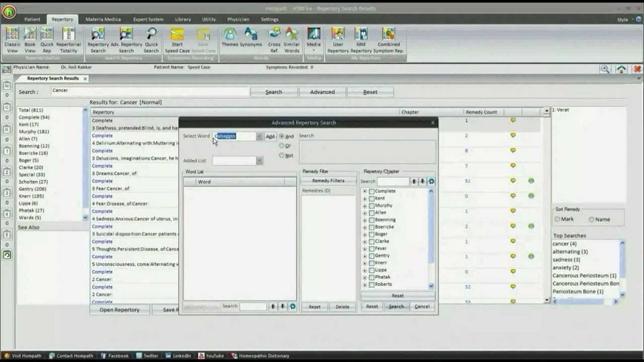The image size is (644, 362).
Task: Expand the Phatak tree node
Action: tap(365, 277)
